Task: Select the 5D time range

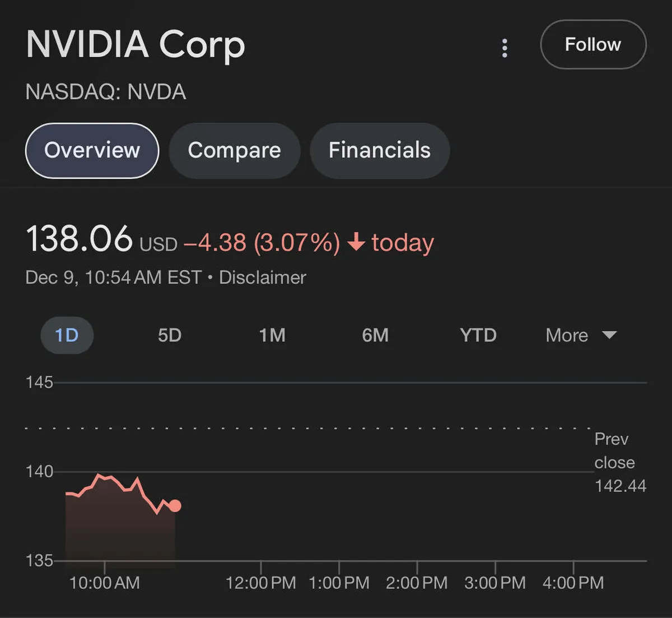Action: pos(170,335)
